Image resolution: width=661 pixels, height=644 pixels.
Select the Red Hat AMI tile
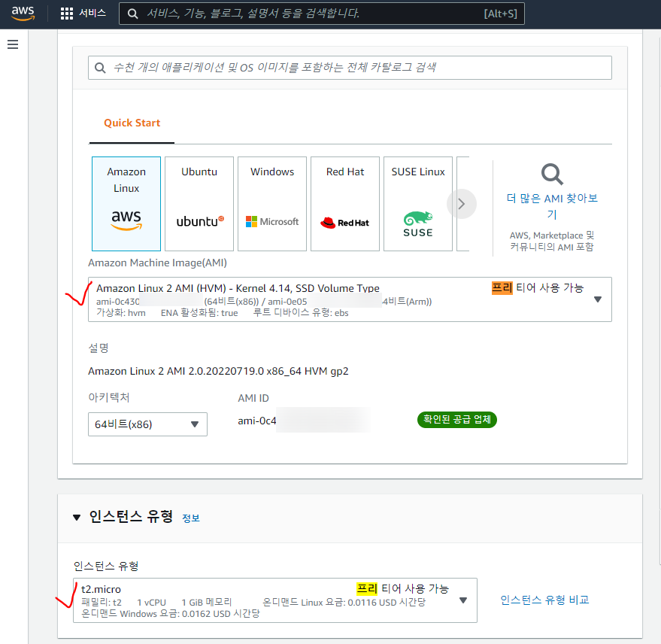(x=345, y=204)
